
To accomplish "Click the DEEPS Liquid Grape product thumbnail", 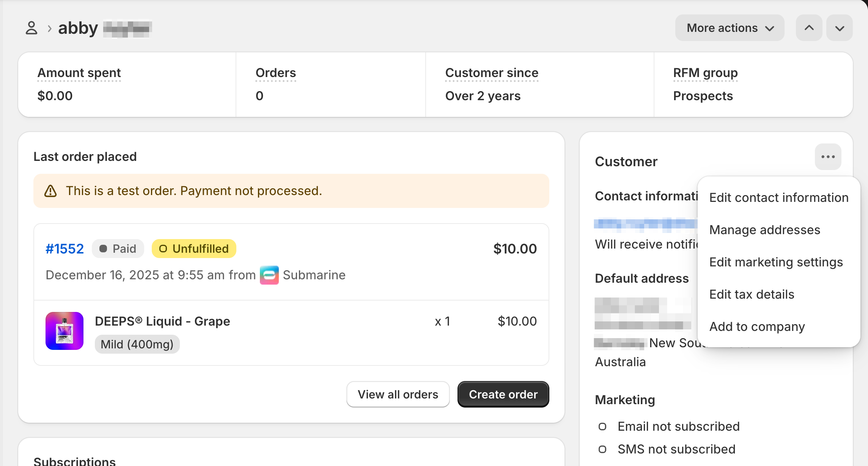I will tap(64, 331).
